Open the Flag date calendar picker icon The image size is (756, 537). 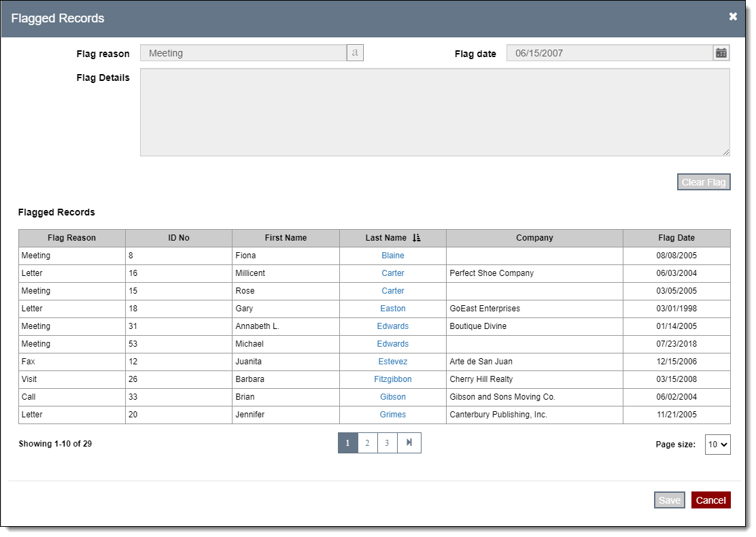tap(721, 53)
